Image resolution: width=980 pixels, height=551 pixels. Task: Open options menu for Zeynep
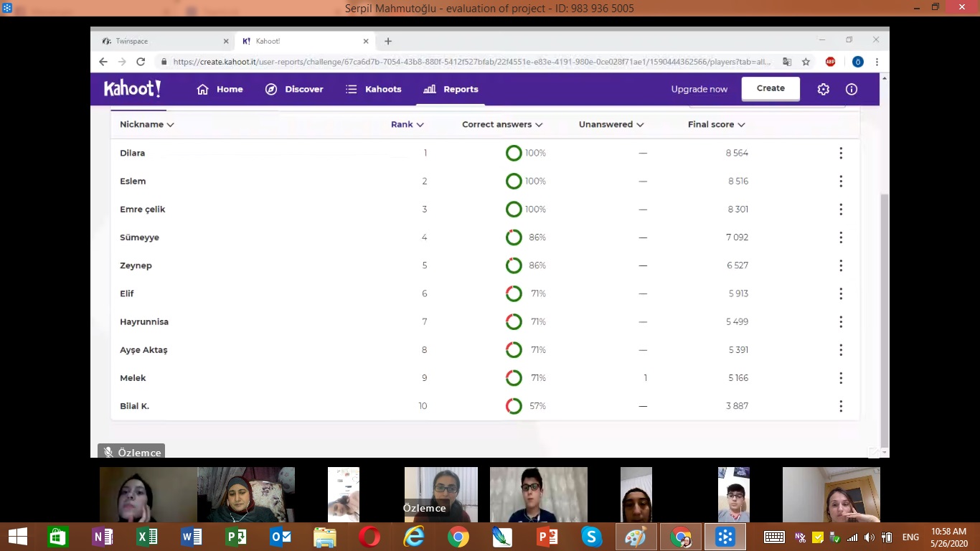[841, 265]
